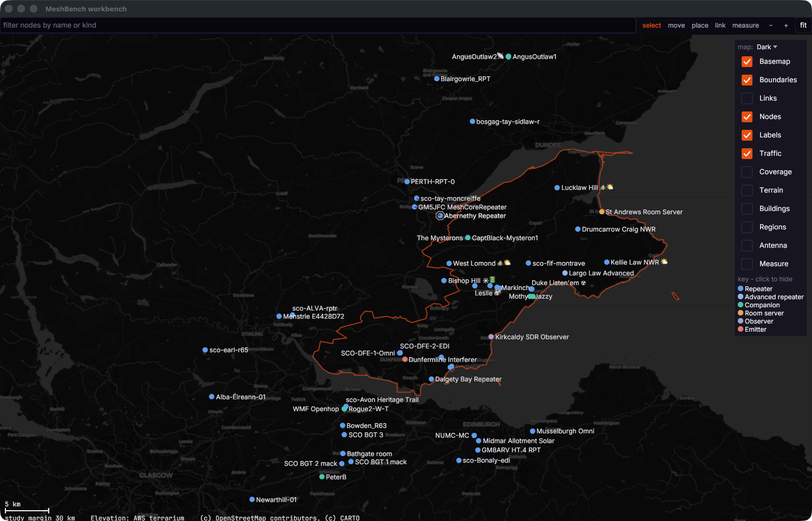This screenshot has width=812, height=521.
Task: Activate the link tool
Action: click(720, 25)
